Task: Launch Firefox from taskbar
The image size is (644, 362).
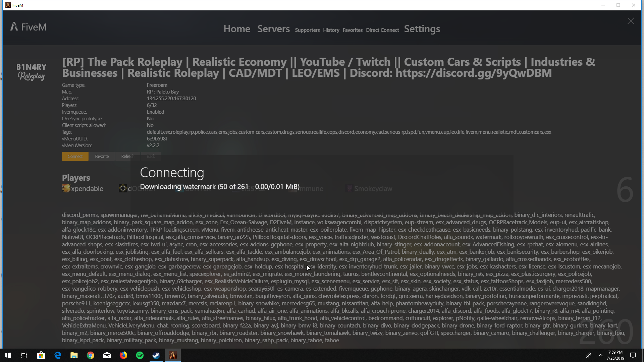Action: 123,355
